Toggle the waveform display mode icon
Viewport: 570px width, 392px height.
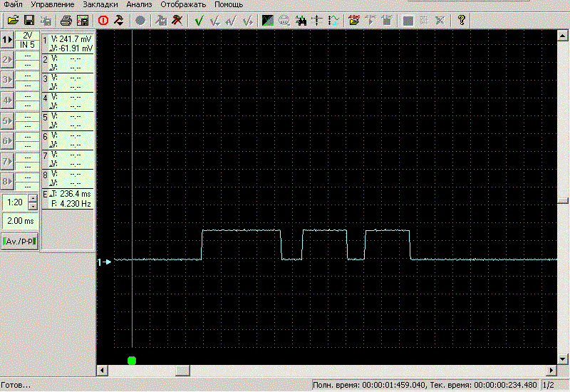point(268,21)
